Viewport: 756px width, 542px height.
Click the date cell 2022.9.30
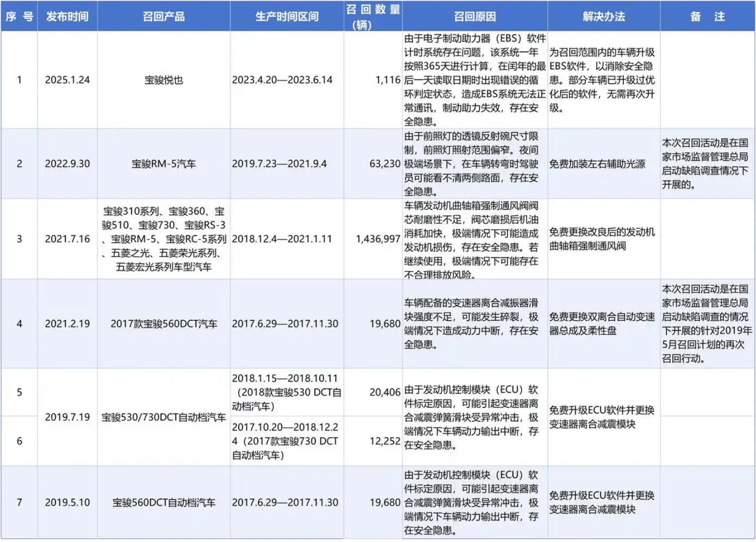67,164
